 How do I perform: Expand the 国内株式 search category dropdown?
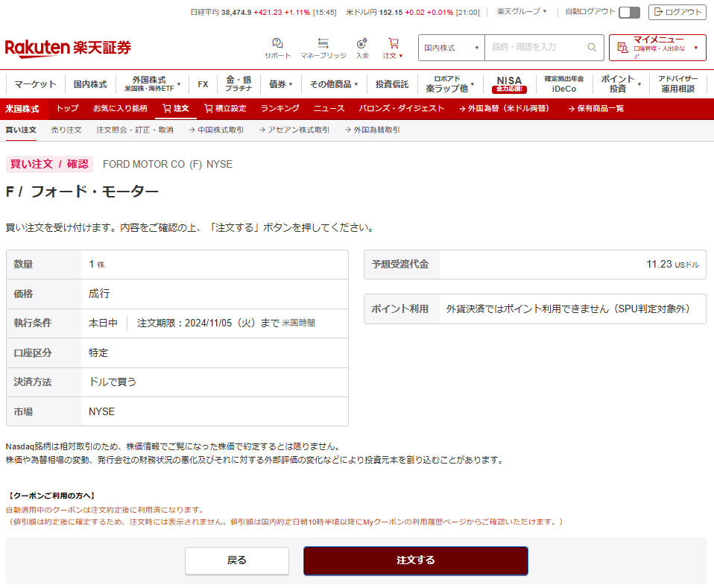pyautogui.click(x=451, y=48)
